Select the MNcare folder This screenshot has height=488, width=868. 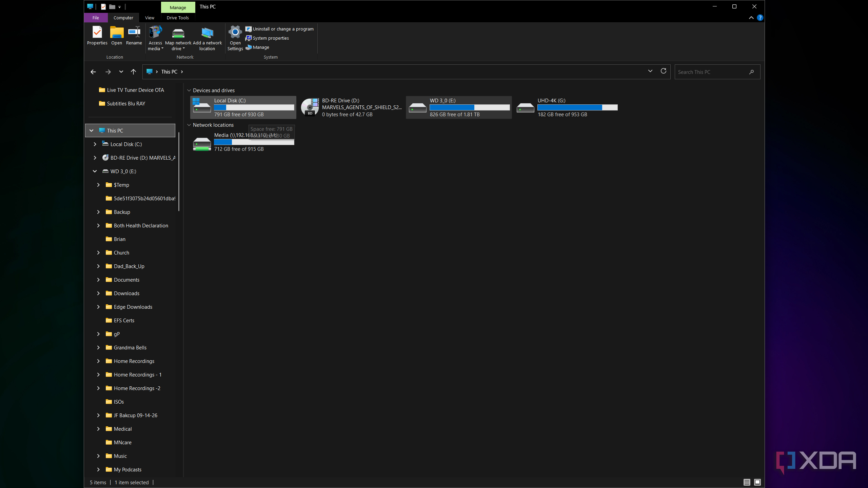point(118,442)
